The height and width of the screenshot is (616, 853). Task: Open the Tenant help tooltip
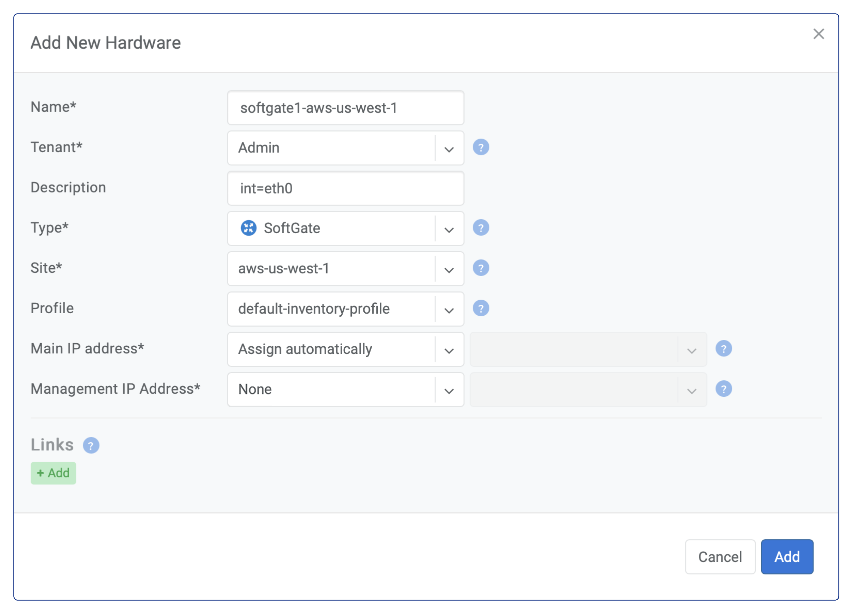click(482, 148)
